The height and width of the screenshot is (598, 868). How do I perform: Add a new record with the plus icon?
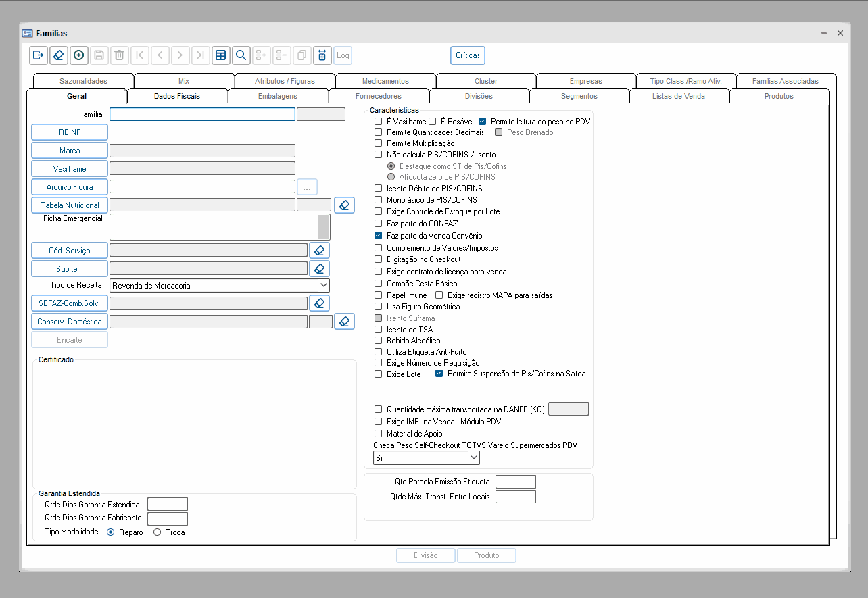click(x=79, y=55)
